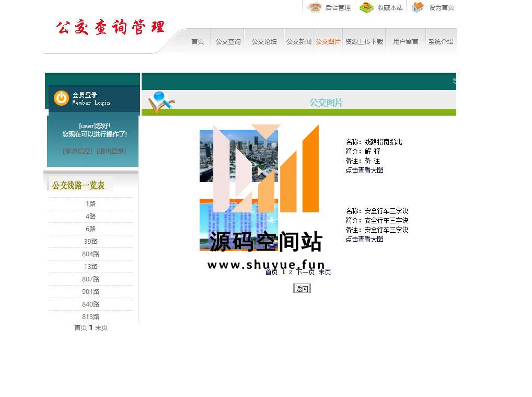Click the orange power icon in 会员登录
The image size is (532, 397).
click(x=62, y=98)
